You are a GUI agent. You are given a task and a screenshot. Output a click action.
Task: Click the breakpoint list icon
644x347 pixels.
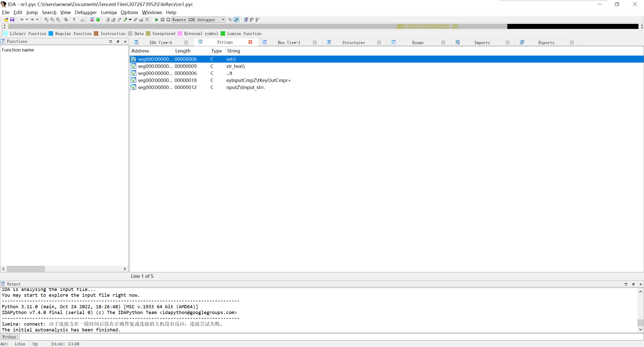(246, 20)
